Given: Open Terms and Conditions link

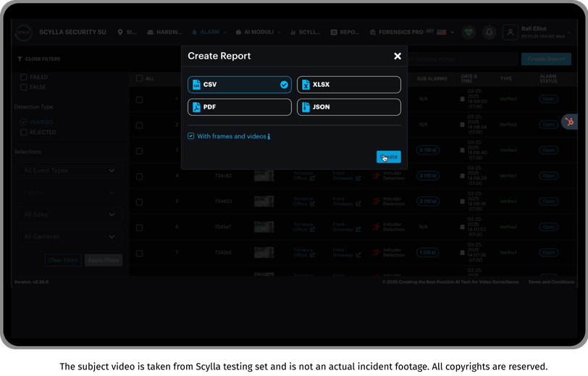Looking at the screenshot, I should tap(551, 282).
